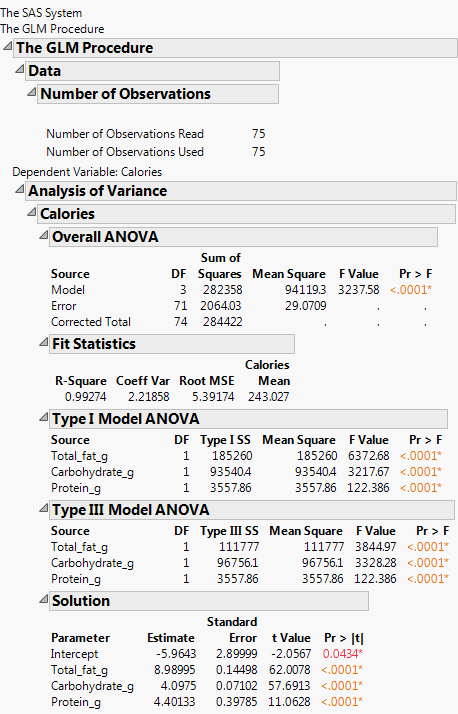Click the Fit Statistics header title
The width and height of the screenshot is (458, 714).
pyautogui.click(x=94, y=344)
